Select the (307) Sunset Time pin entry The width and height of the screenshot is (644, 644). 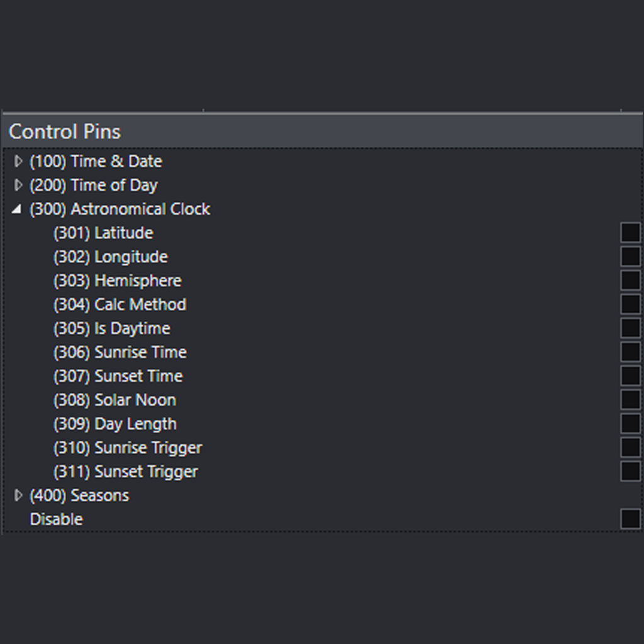click(x=118, y=375)
